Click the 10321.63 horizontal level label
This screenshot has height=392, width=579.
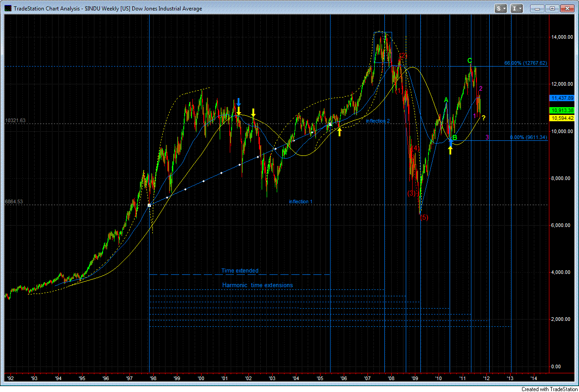pyautogui.click(x=15, y=120)
